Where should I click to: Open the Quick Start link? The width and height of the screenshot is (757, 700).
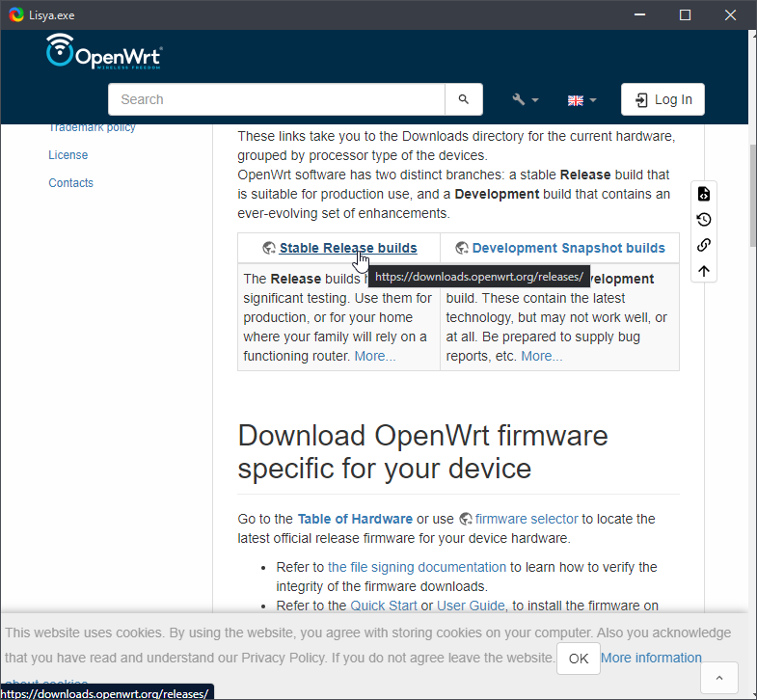384,606
